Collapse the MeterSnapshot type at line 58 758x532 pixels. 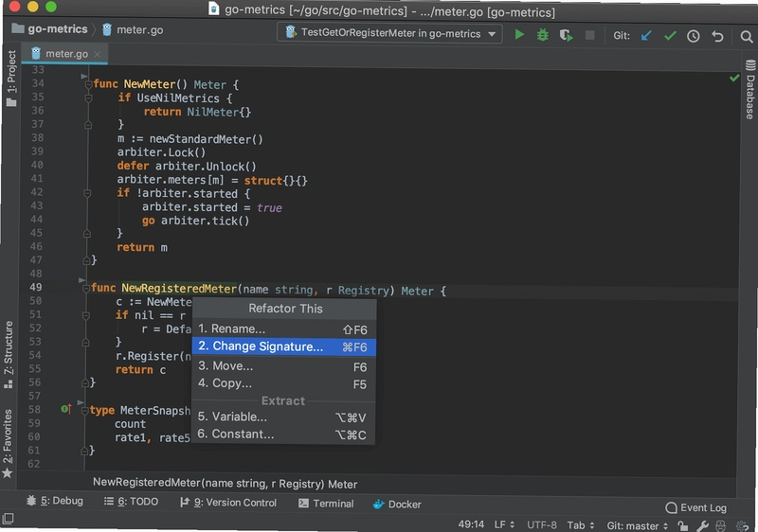(85, 411)
